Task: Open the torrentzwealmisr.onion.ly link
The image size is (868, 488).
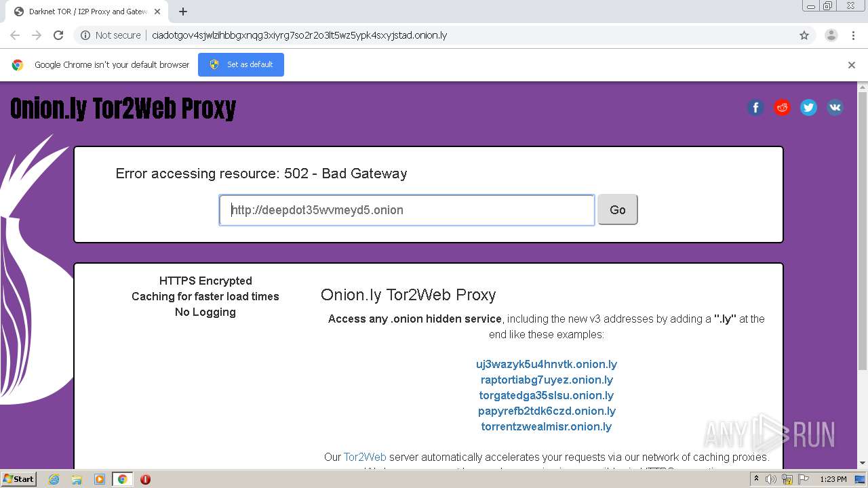Action: click(x=547, y=426)
